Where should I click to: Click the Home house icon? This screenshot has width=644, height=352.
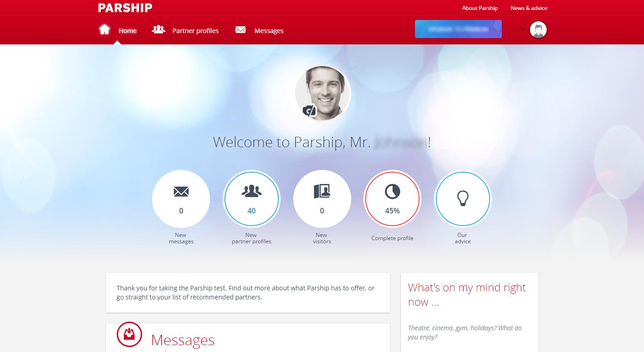pos(105,30)
